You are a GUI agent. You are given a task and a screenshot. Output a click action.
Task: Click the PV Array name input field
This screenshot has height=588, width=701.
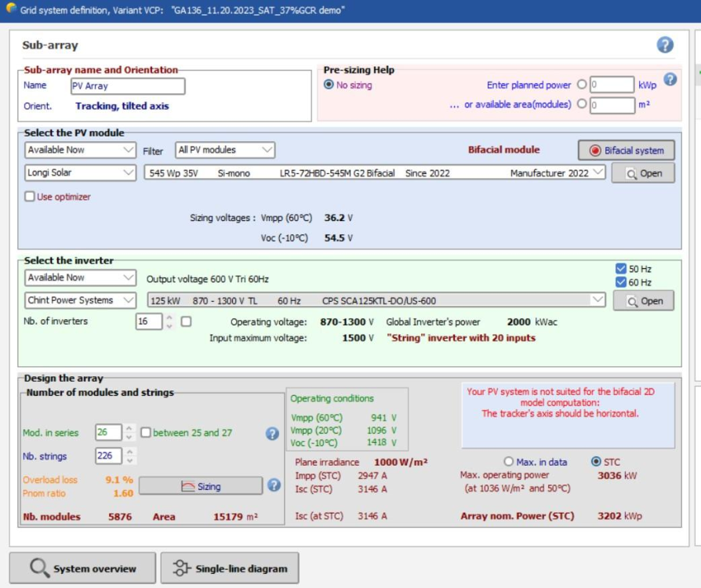point(127,86)
